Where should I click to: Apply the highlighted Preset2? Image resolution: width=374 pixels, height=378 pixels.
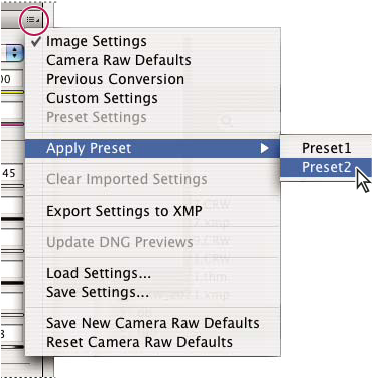tap(326, 167)
